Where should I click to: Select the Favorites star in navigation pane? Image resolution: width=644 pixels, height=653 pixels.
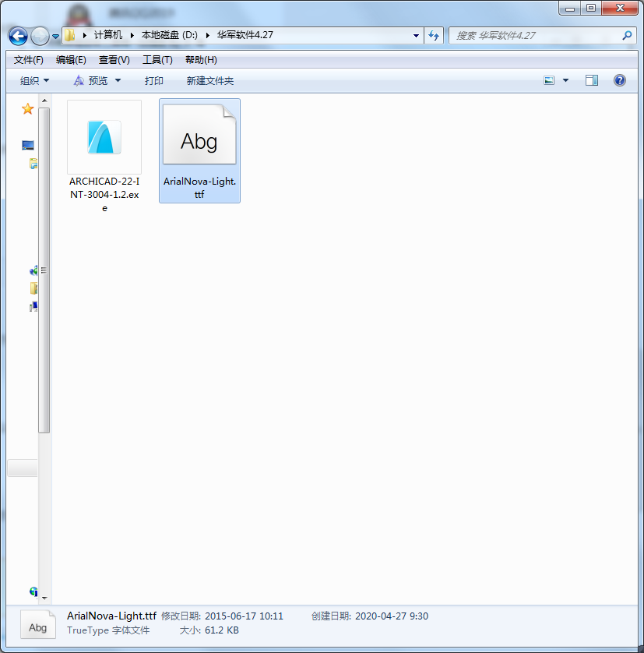27,109
